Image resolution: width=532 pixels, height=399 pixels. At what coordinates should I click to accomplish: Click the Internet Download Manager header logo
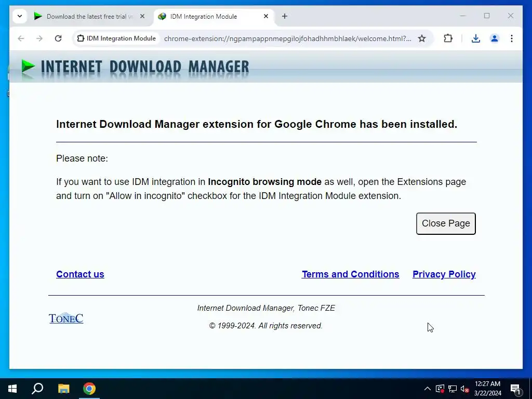click(x=135, y=66)
